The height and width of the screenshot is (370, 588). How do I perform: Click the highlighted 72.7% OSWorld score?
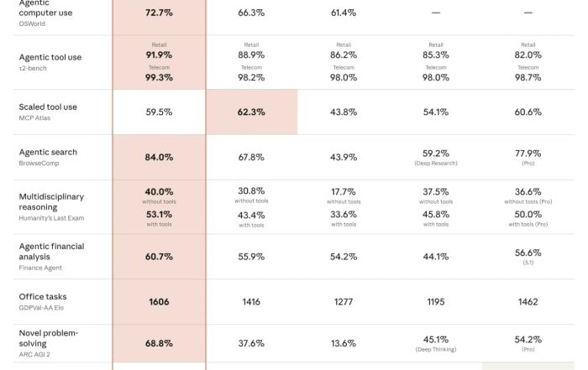pos(159,13)
